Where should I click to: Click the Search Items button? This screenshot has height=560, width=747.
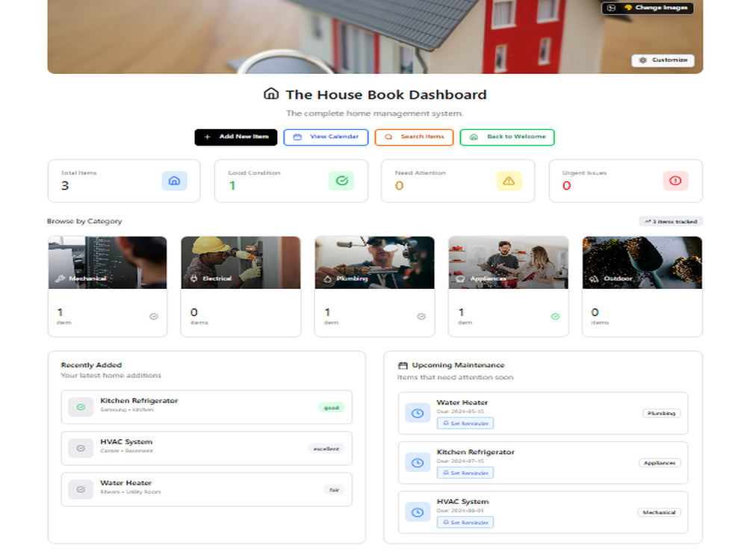(414, 137)
